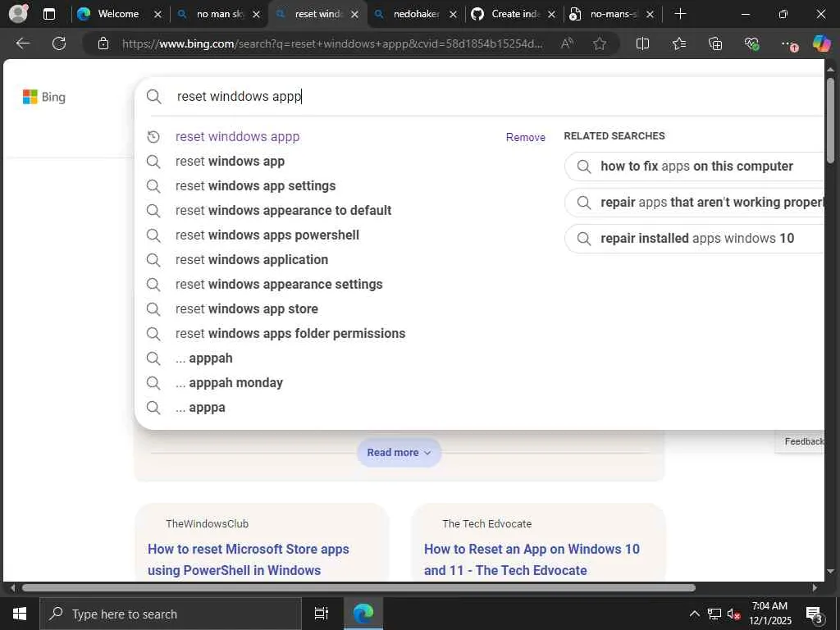Click related search repair apps that aren't working
The image size is (840, 630).
click(694, 203)
